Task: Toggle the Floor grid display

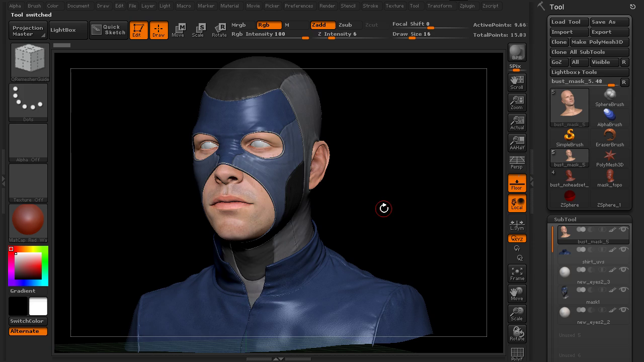Action: coord(517,183)
